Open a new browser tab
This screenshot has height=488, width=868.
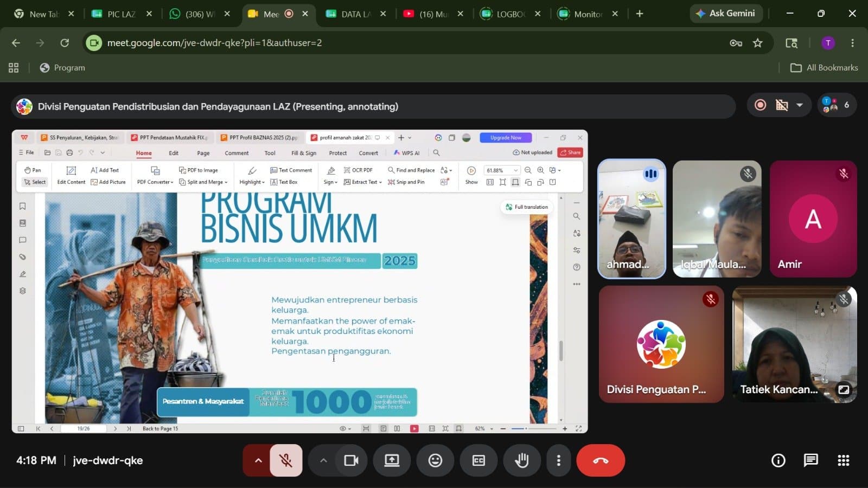[x=640, y=14]
